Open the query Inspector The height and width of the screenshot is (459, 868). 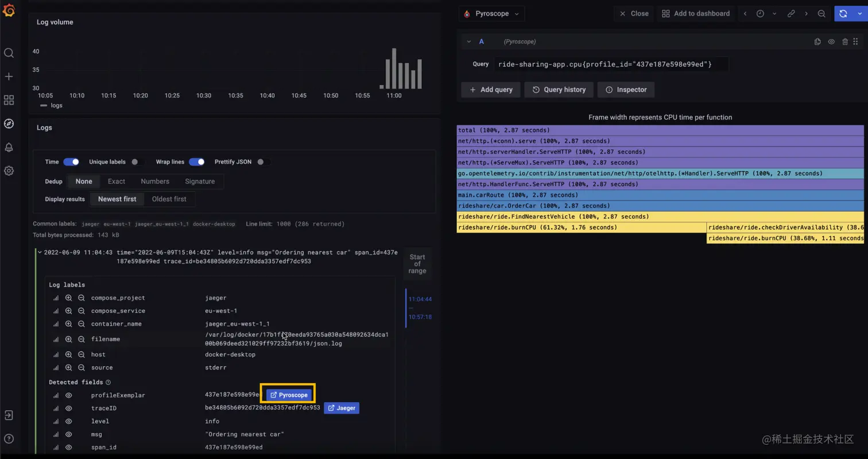click(x=626, y=90)
